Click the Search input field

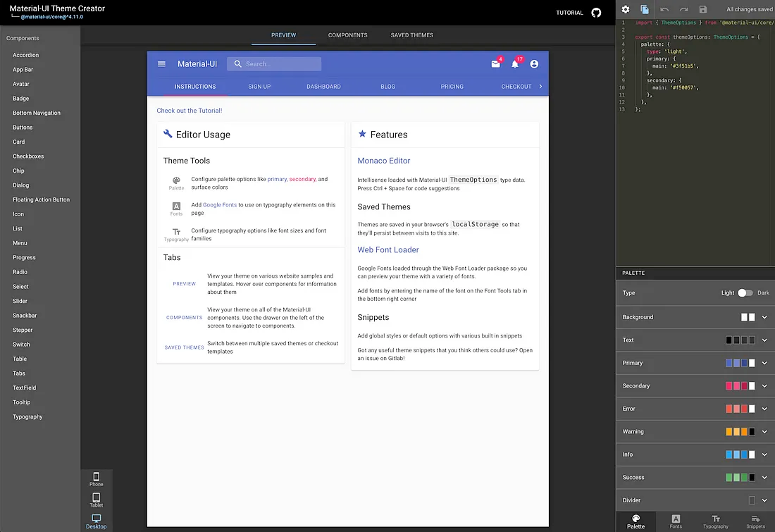[280, 64]
